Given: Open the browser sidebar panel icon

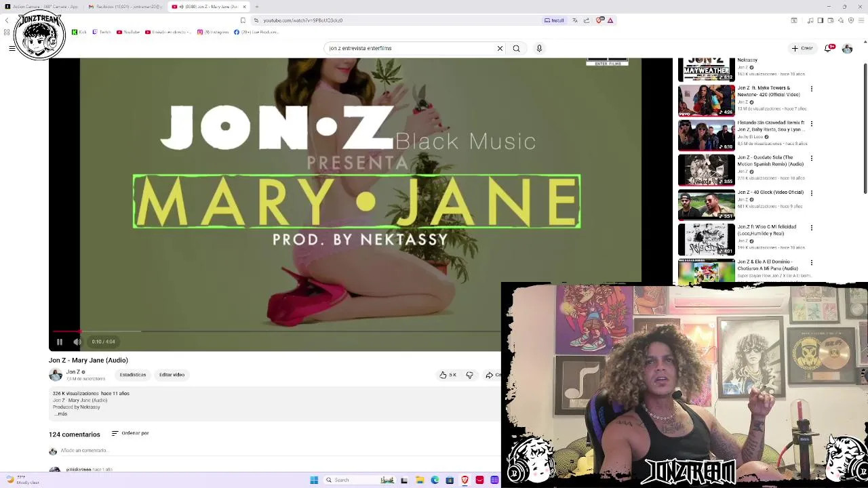Looking at the screenshot, I should pyautogui.click(x=820, y=20).
